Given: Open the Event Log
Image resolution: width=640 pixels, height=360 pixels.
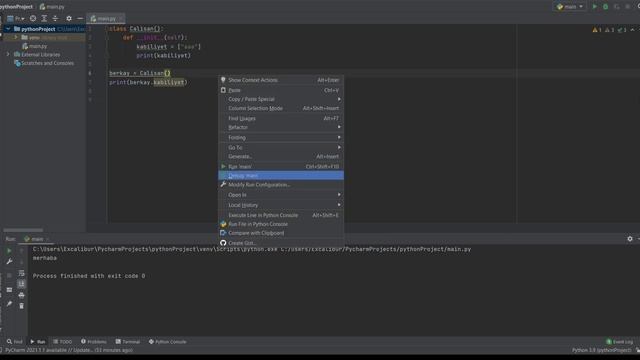Looking at the screenshot, I should pos(620,342).
